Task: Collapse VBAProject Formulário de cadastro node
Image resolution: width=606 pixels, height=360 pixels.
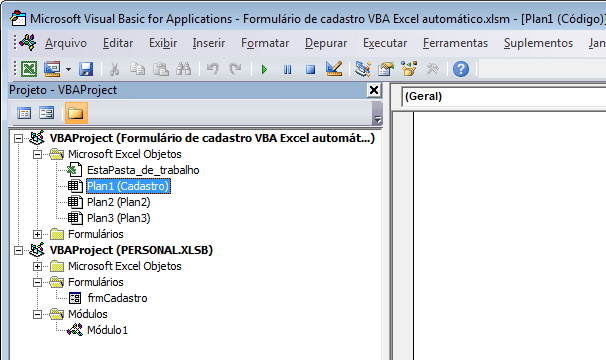Action: pyautogui.click(x=18, y=138)
